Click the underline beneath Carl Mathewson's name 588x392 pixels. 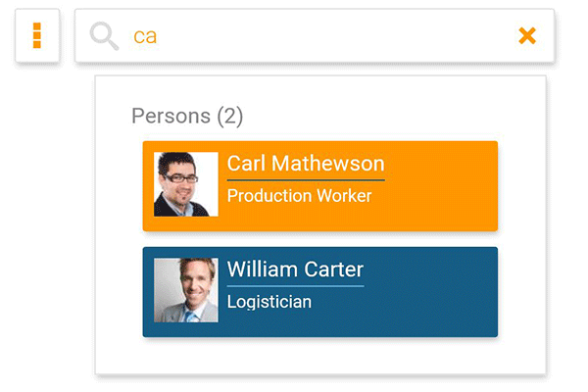[306, 180]
